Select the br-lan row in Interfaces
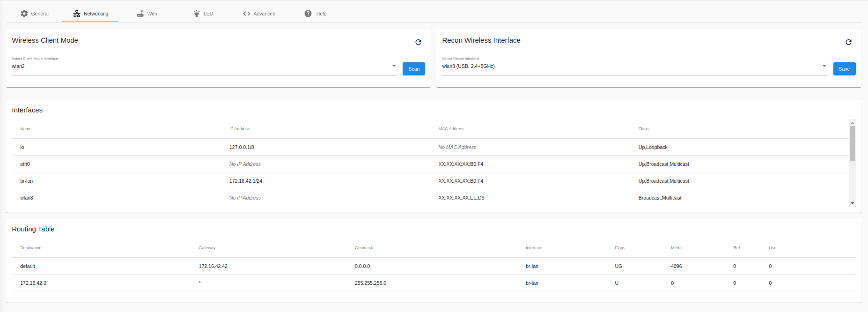The height and width of the screenshot is (312, 868). [430, 181]
